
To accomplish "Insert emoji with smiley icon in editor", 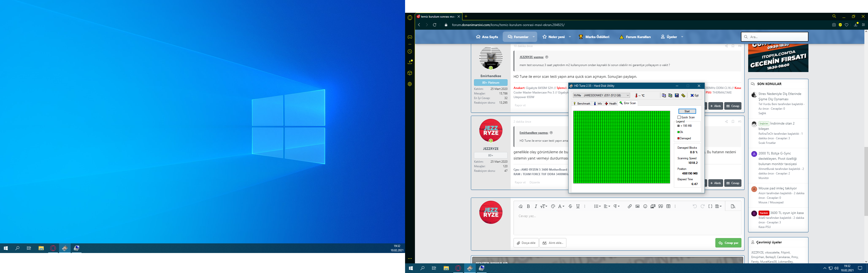I will point(645,206).
